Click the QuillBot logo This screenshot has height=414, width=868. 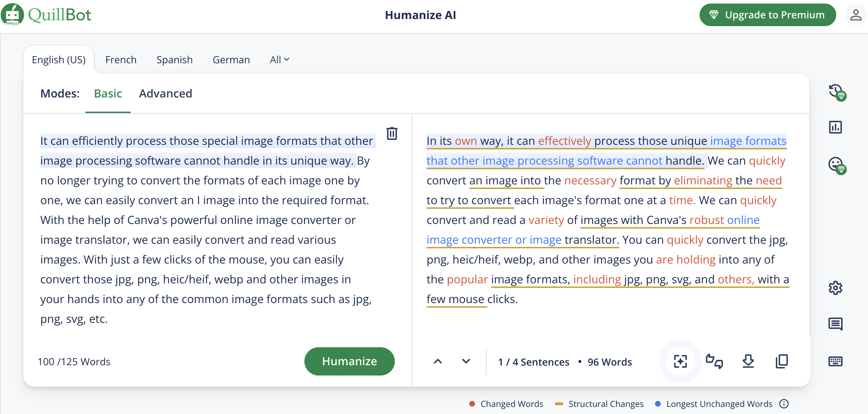click(x=46, y=15)
